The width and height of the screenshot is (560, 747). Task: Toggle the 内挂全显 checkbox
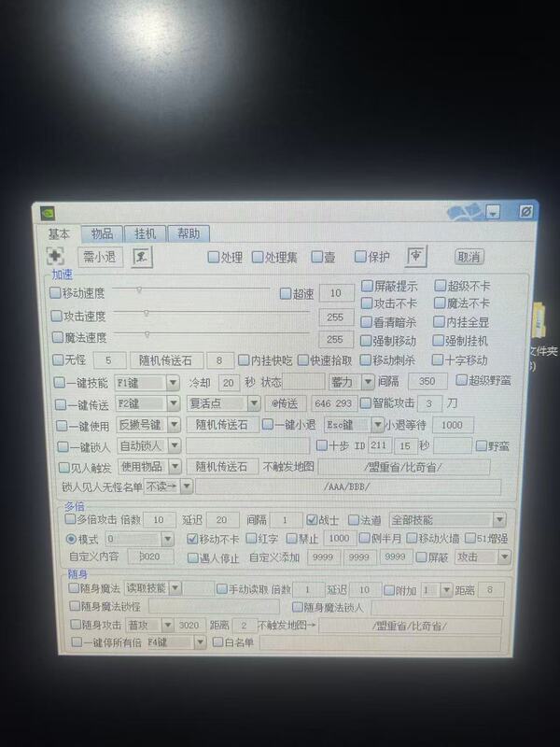coord(439,321)
